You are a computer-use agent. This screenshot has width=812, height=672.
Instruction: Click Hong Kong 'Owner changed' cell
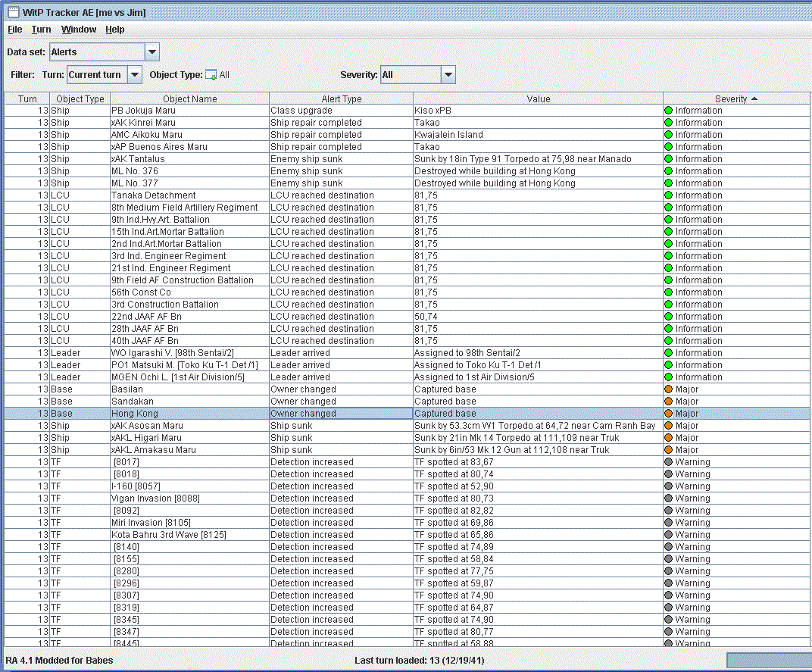tap(342, 414)
